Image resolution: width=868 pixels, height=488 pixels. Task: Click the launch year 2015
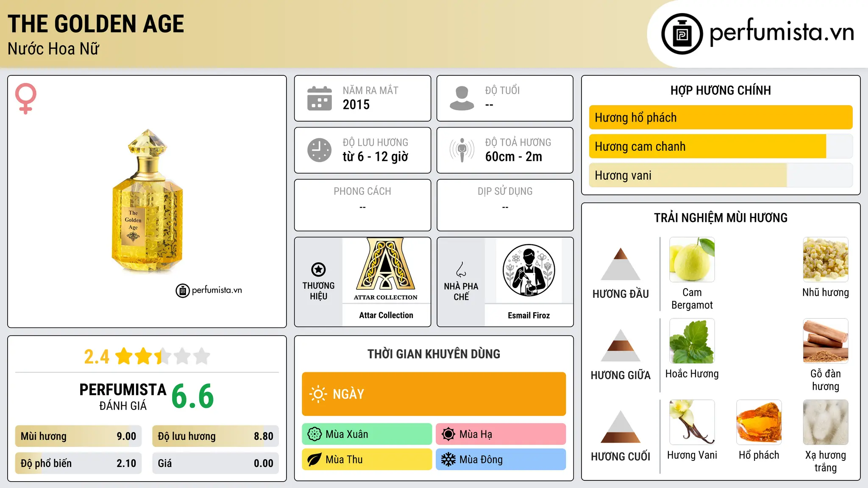[x=356, y=105]
